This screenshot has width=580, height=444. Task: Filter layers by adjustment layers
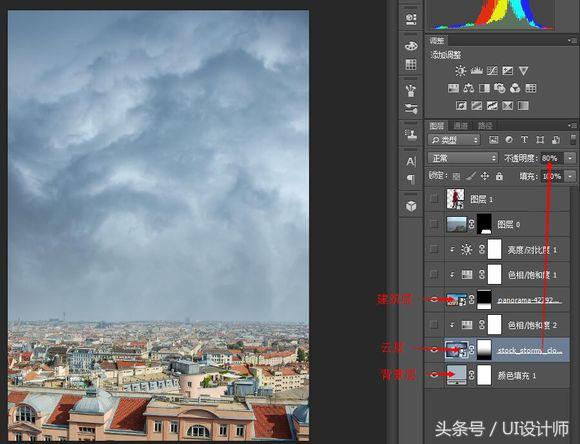[509, 140]
